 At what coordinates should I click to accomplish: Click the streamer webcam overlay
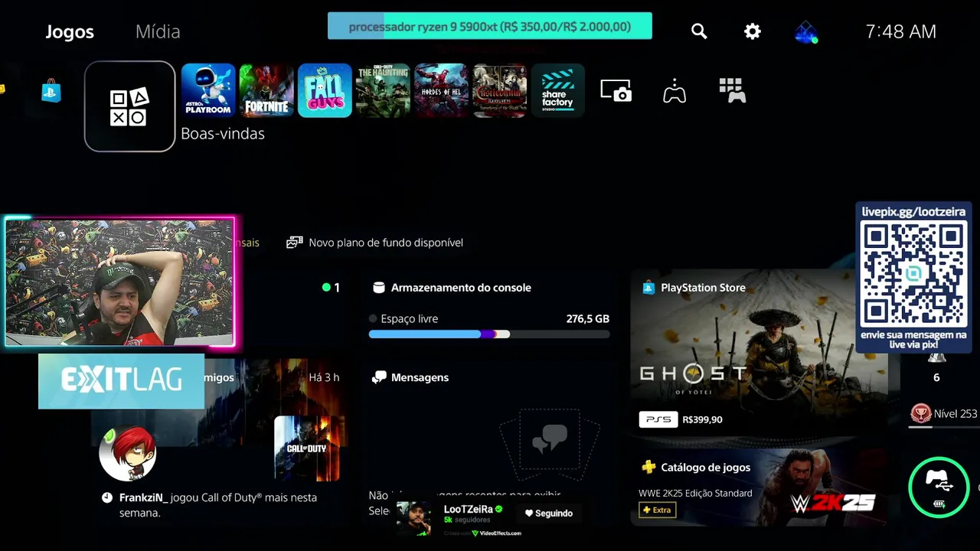tap(119, 282)
